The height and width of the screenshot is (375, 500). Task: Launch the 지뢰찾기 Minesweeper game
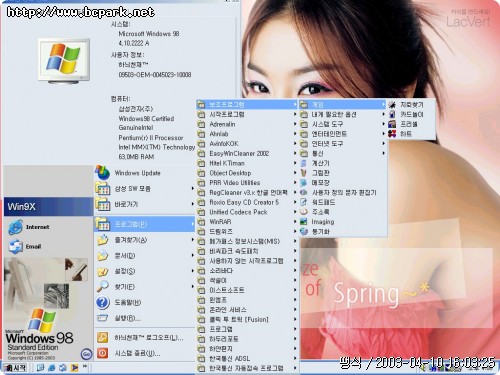point(411,105)
